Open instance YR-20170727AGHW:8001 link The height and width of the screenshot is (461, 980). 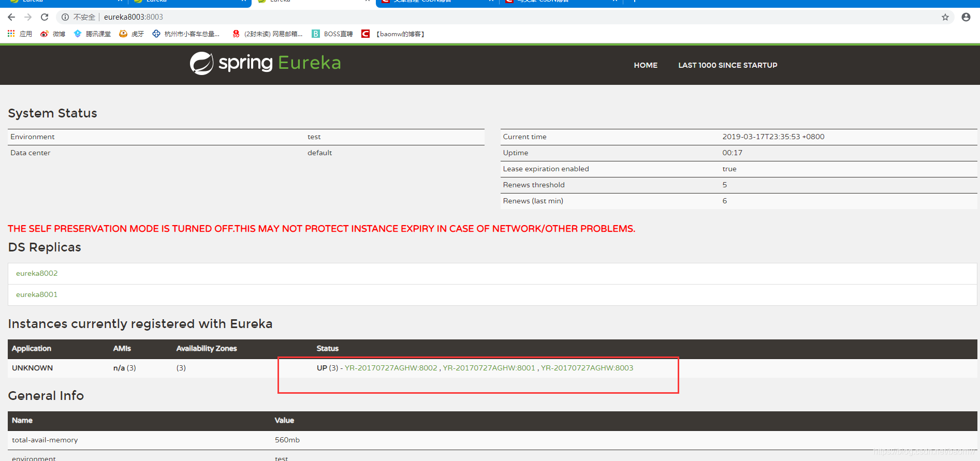click(489, 368)
